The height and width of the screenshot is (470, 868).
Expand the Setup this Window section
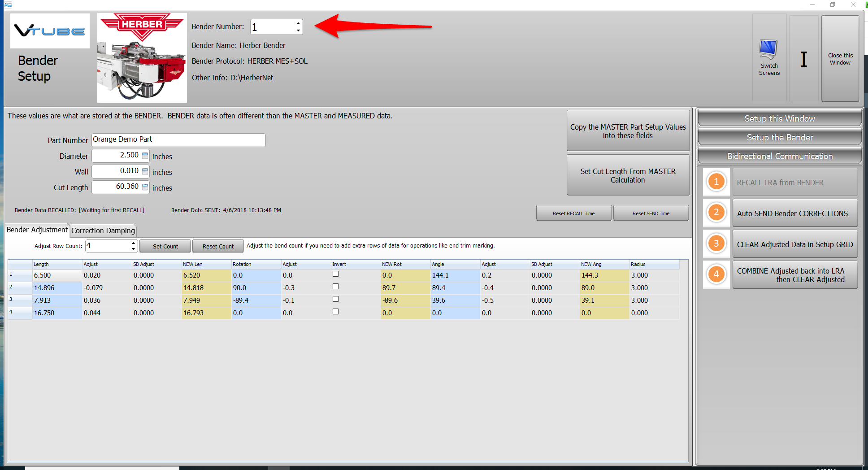pyautogui.click(x=779, y=118)
